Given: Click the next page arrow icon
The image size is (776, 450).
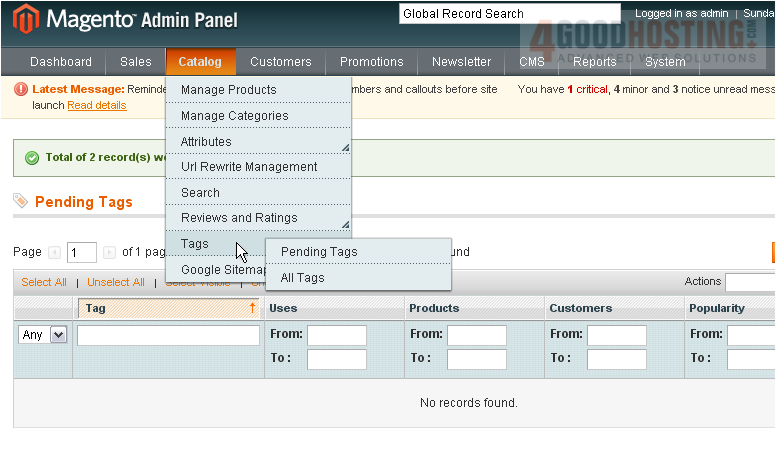Looking at the screenshot, I should 109,253.
